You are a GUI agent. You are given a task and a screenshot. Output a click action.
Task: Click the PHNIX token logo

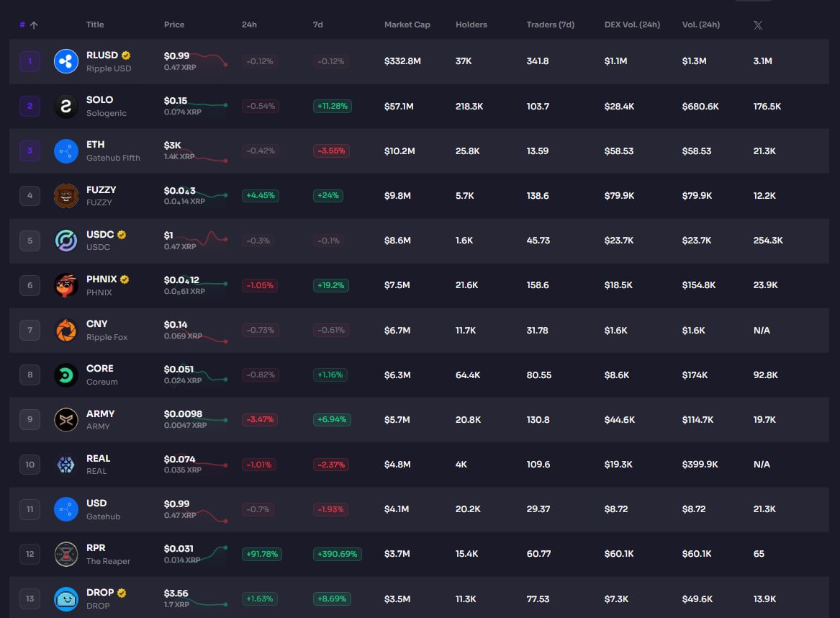[66, 285]
